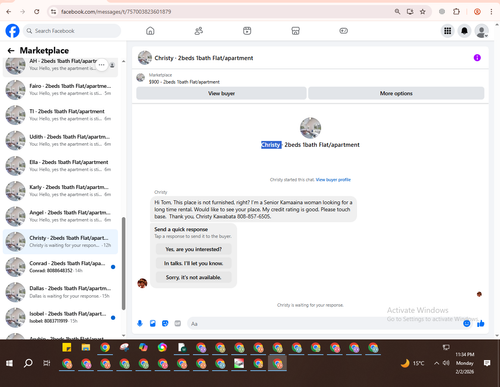The width and height of the screenshot is (500, 387).
Task: Click the View buyer button
Action: click(x=221, y=93)
